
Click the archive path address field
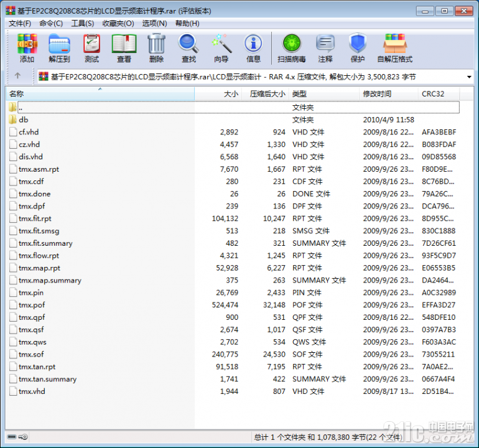(255, 77)
